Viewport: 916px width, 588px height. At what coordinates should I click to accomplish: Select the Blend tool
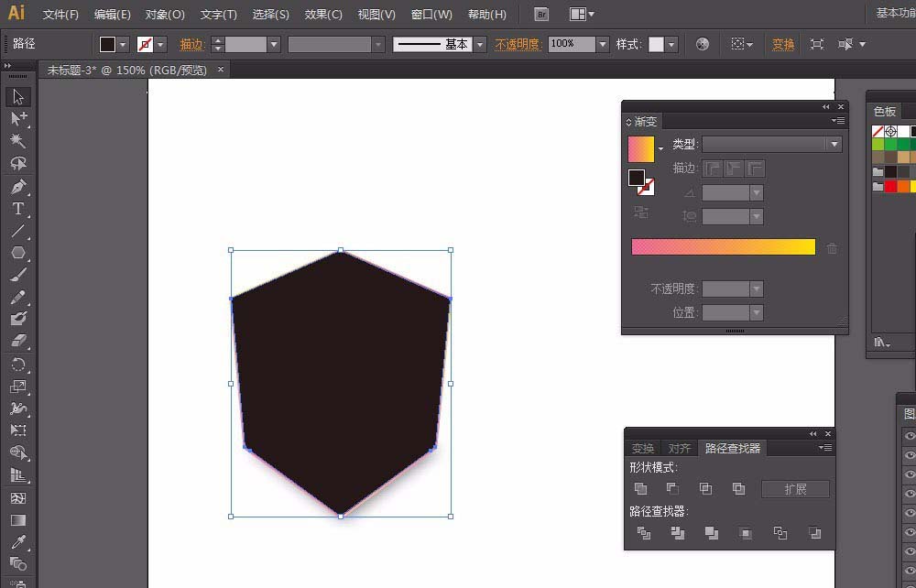[x=18, y=564]
